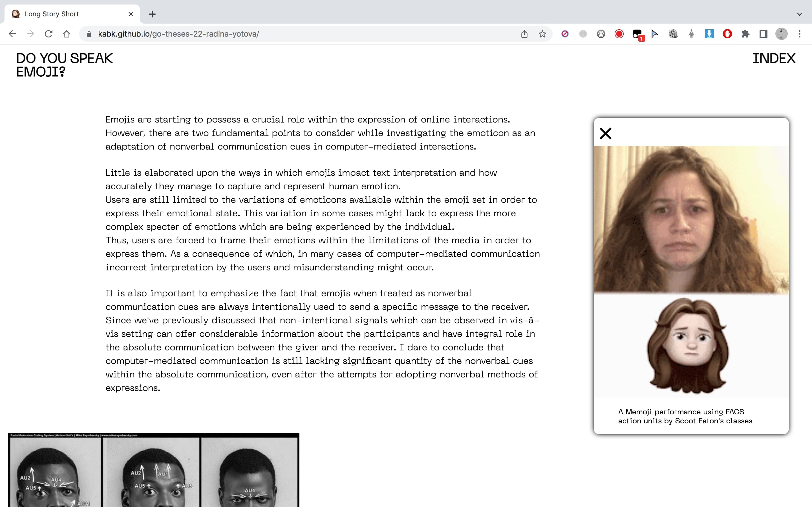Open the user profile avatar menu
Image resolution: width=812 pixels, height=507 pixels.
pyautogui.click(x=782, y=34)
